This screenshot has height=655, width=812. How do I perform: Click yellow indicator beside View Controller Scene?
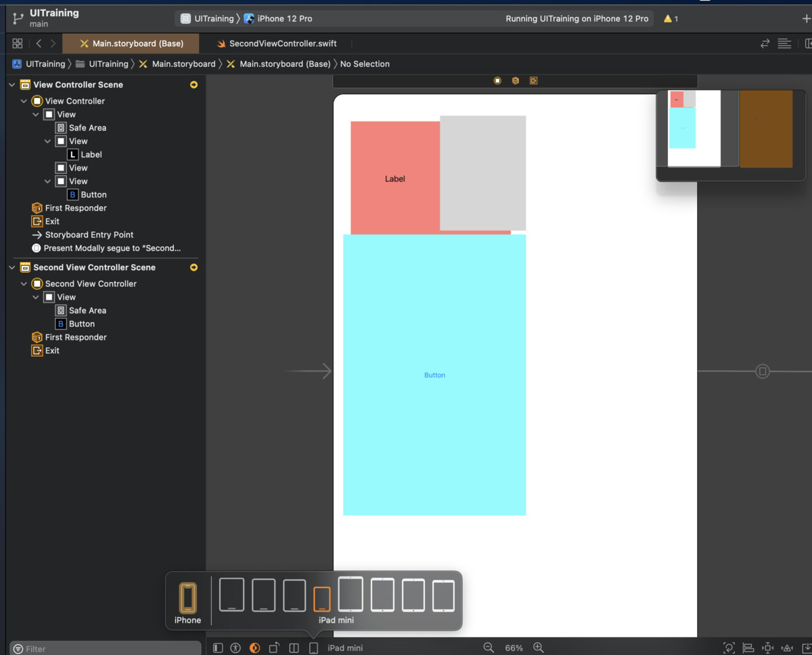coord(194,85)
